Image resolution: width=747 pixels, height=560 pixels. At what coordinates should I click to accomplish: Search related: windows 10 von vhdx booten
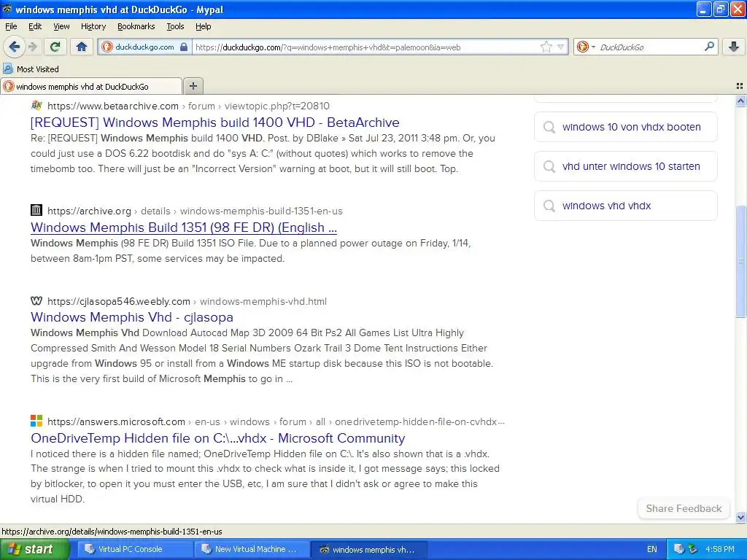point(625,127)
